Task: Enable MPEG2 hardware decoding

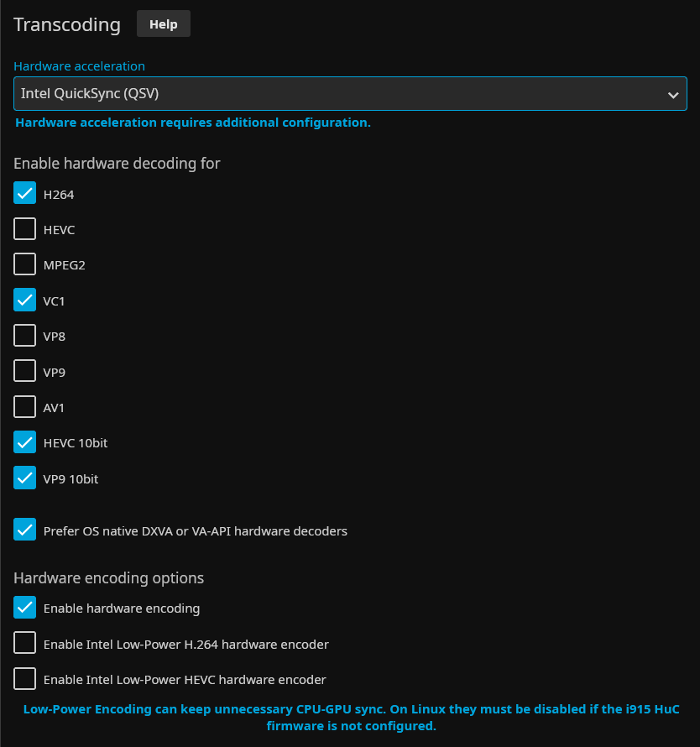Action: (25, 264)
